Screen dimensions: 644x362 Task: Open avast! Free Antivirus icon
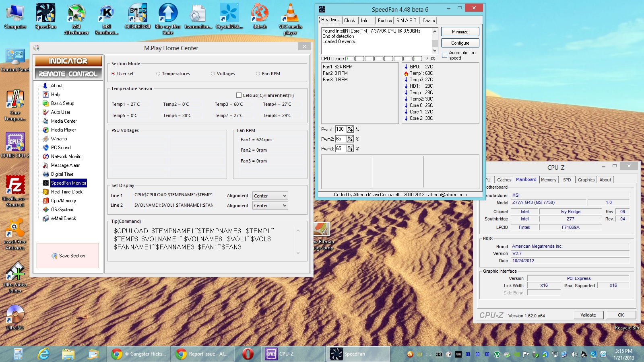click(15, 234)
